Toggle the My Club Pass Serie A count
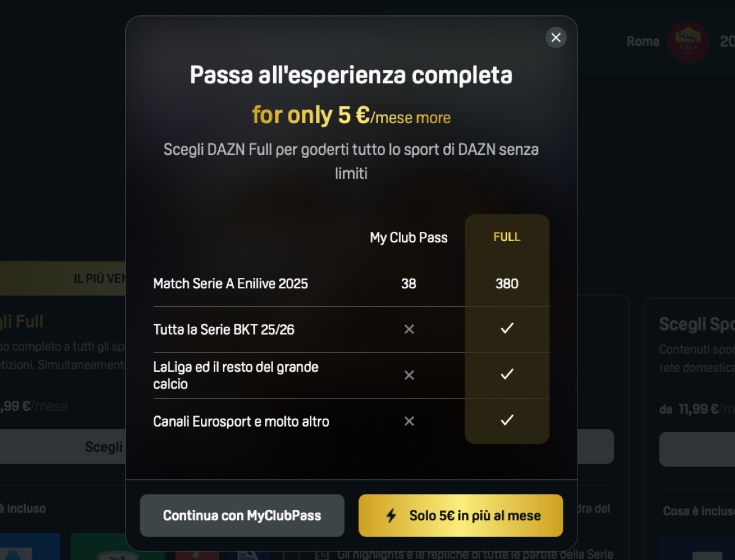The width and height of the screenshot is (735, 560). (x=408, y=283)
